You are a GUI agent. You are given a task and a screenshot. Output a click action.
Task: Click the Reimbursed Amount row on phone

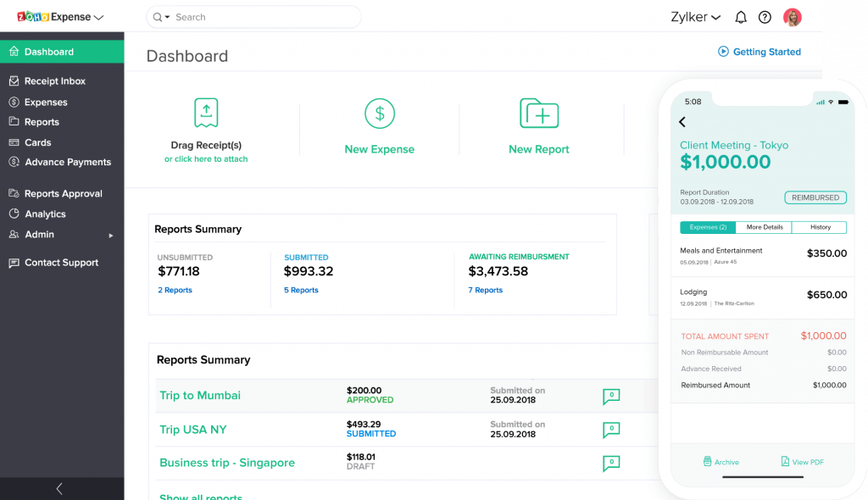(x=764, y=386)
